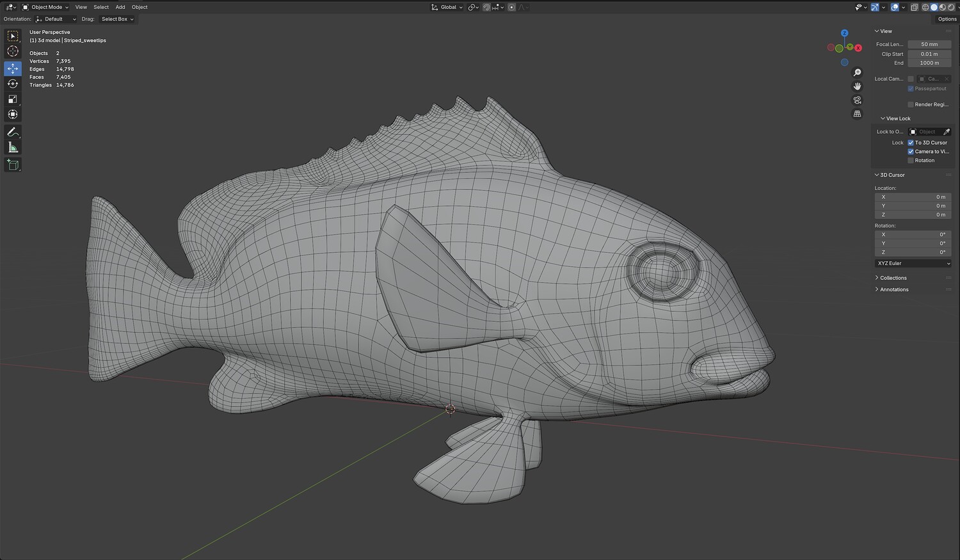Toggle viewport overlays display
This screenshot has width=960, height=560.
(895, 7)
